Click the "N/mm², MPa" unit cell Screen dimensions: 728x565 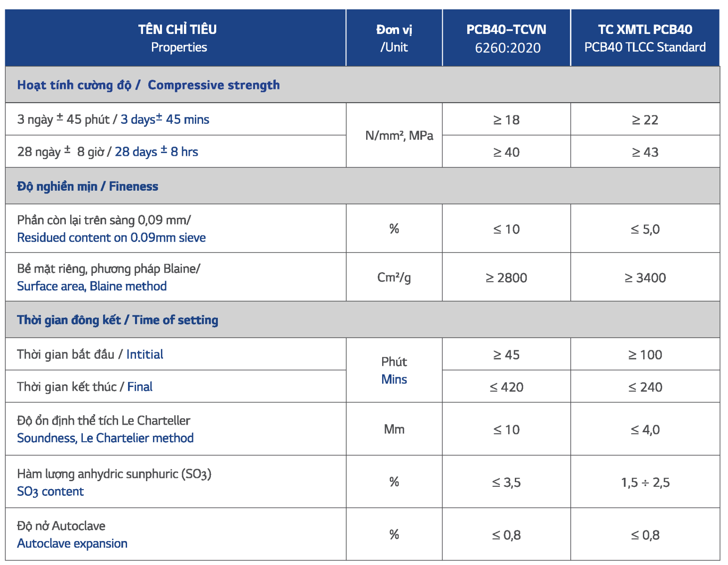pos(399,136)
